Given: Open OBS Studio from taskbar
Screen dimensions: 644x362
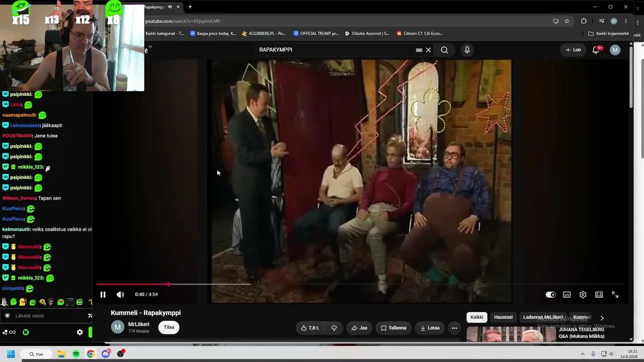Looking at the screenshot, I should coord(121,354).
